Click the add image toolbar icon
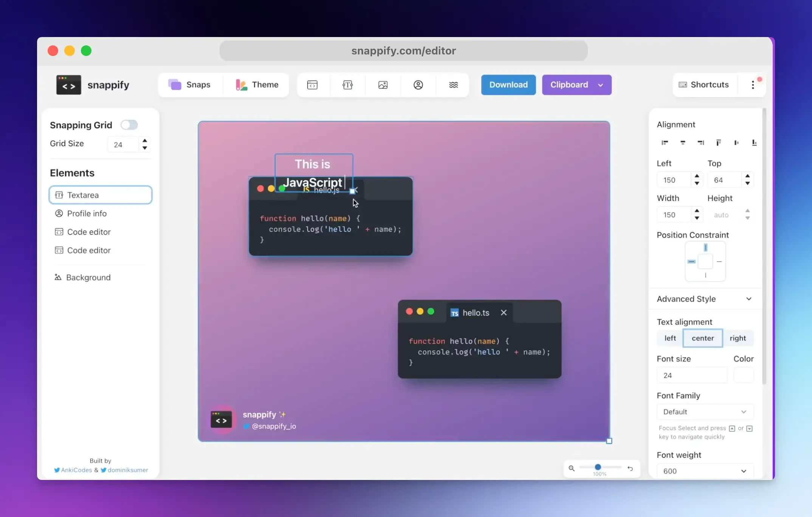812x517 pixels. [x=383, y=85]
